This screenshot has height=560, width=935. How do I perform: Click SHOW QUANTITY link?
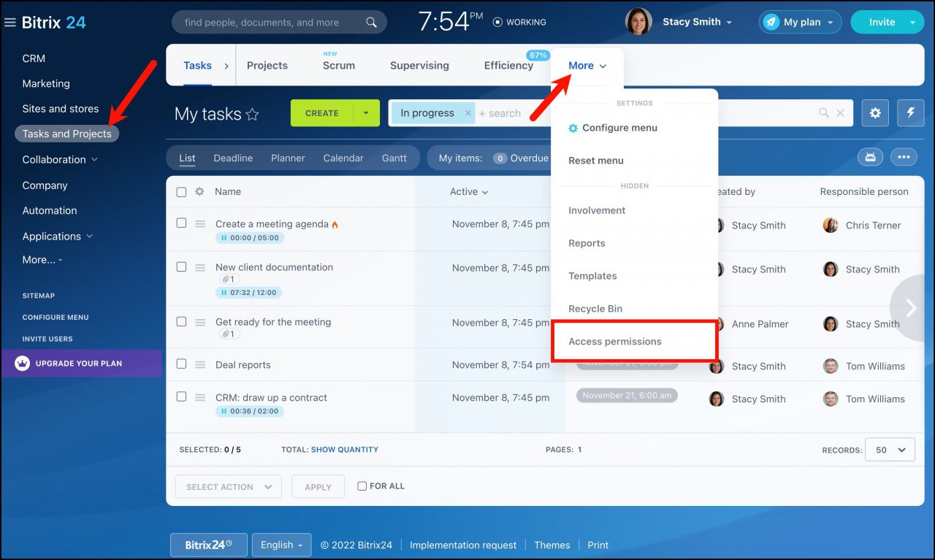click(345, 450)
